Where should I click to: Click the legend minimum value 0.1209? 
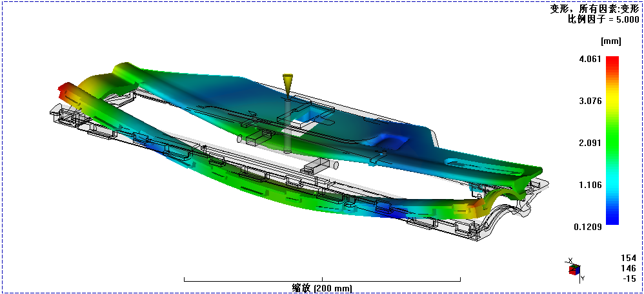coord(589,227)
